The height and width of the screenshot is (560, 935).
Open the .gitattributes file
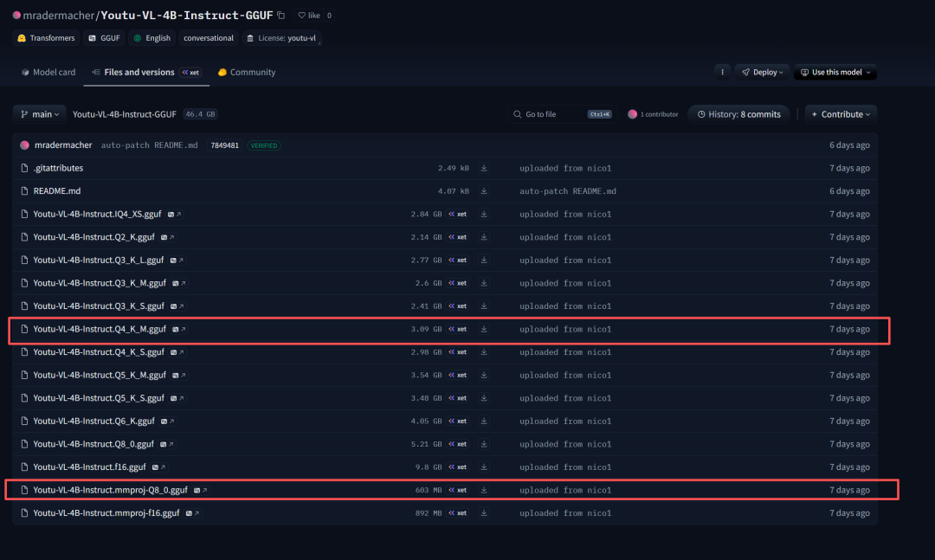[x=58, y=168]
